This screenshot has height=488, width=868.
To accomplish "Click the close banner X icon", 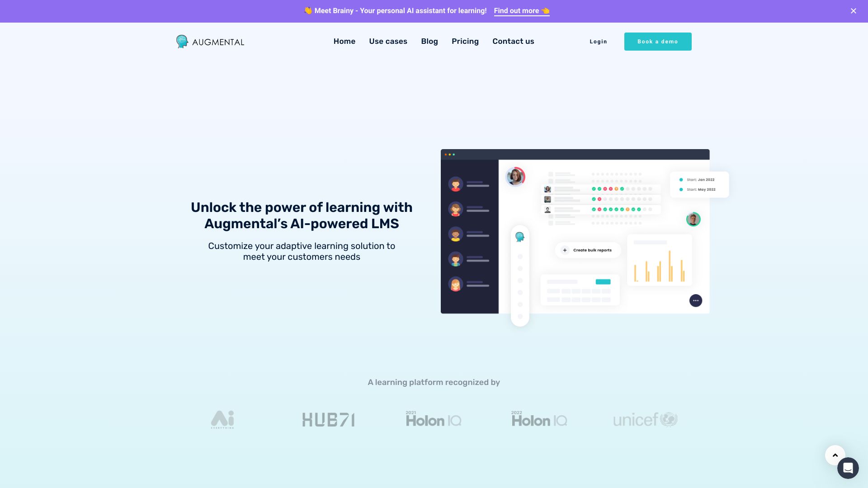I will [854, 11].
